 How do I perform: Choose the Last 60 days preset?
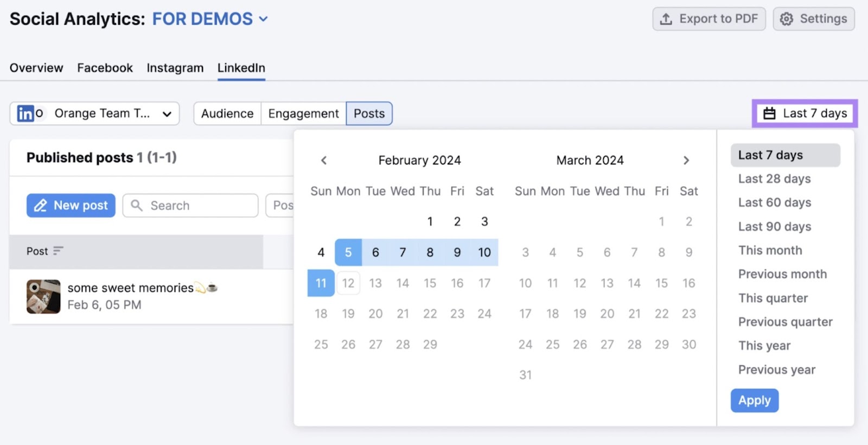[775, 203]
